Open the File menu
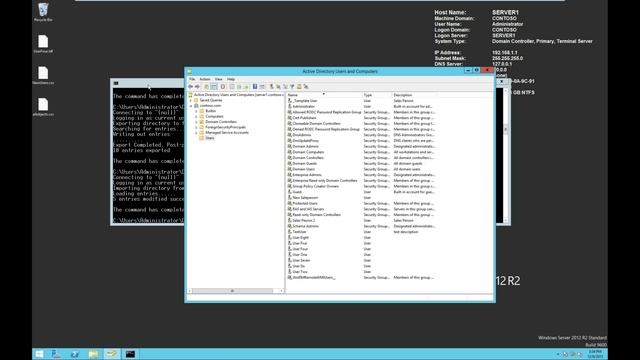The width and height of the screenshot is (640, 360). (192, 79)
